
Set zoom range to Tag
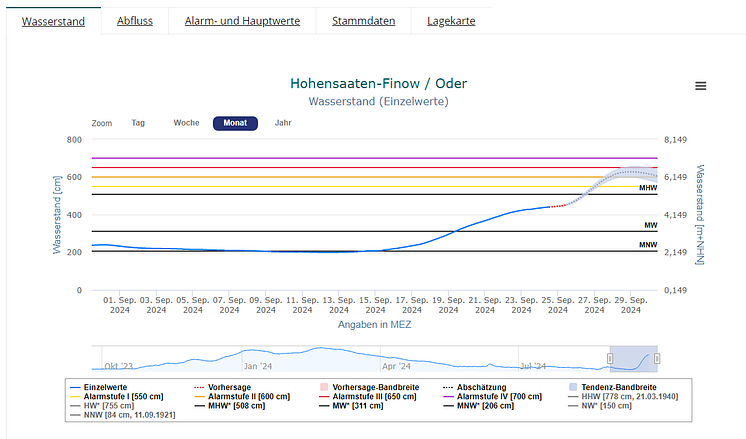(138, 123)
